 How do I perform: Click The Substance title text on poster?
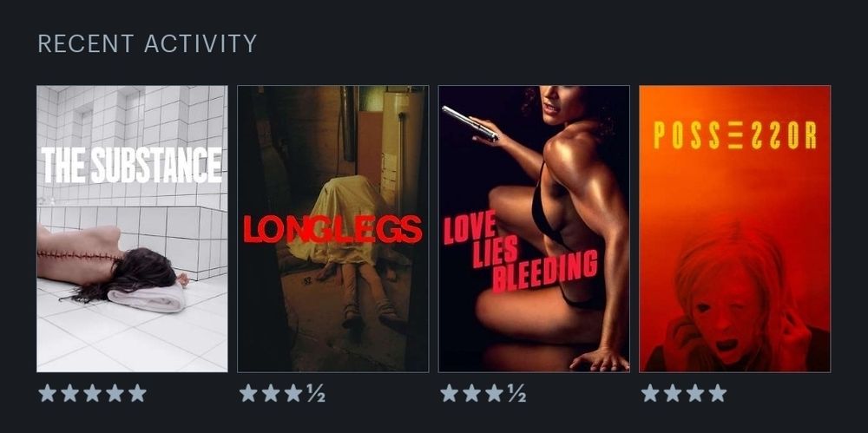(132, 165)
